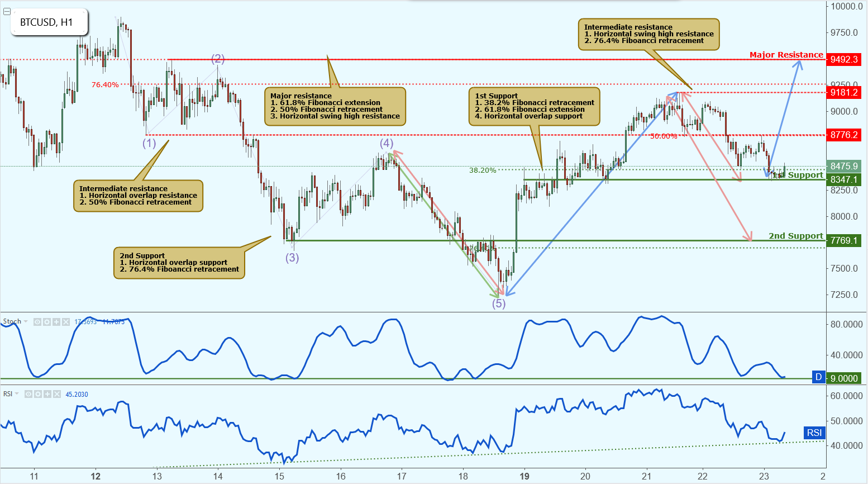
Task: Click the wave label (2)
Action: (218, 59)
